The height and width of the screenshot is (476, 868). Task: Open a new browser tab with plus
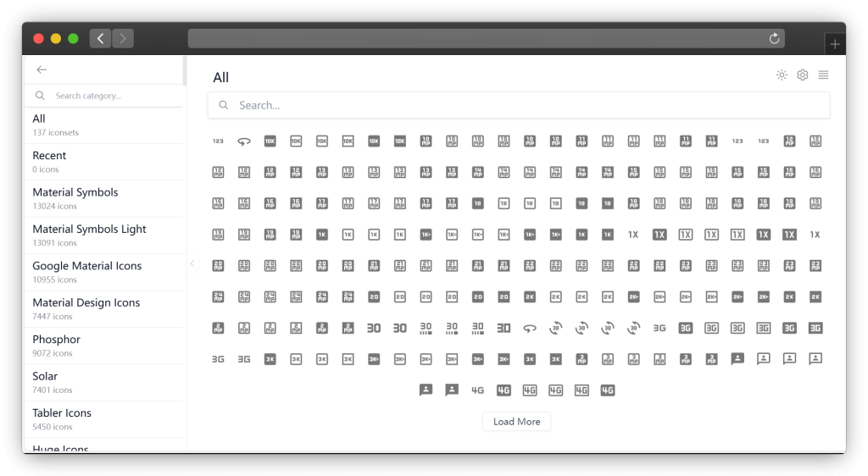pos(835,44)
